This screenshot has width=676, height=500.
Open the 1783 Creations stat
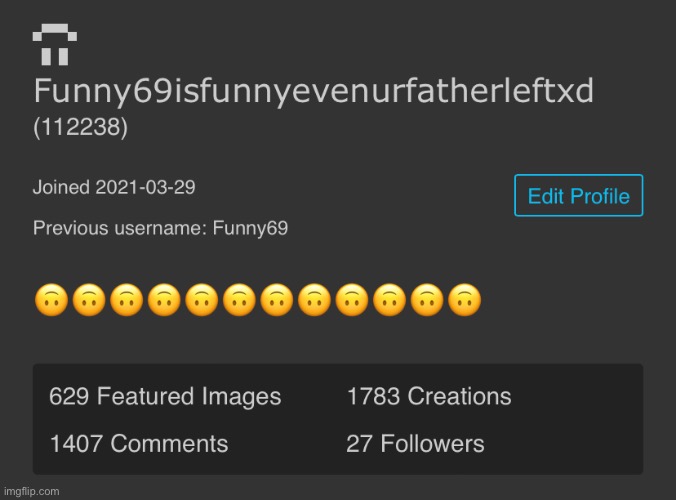click(x=429, y=396)
